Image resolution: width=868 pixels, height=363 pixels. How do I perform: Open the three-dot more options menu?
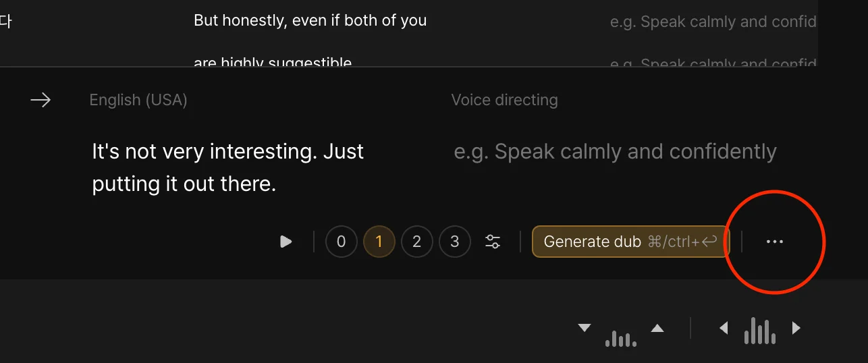[774, 242]
